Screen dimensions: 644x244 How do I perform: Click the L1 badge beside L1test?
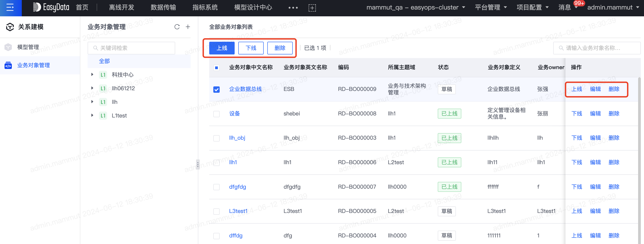coord(103,116)
